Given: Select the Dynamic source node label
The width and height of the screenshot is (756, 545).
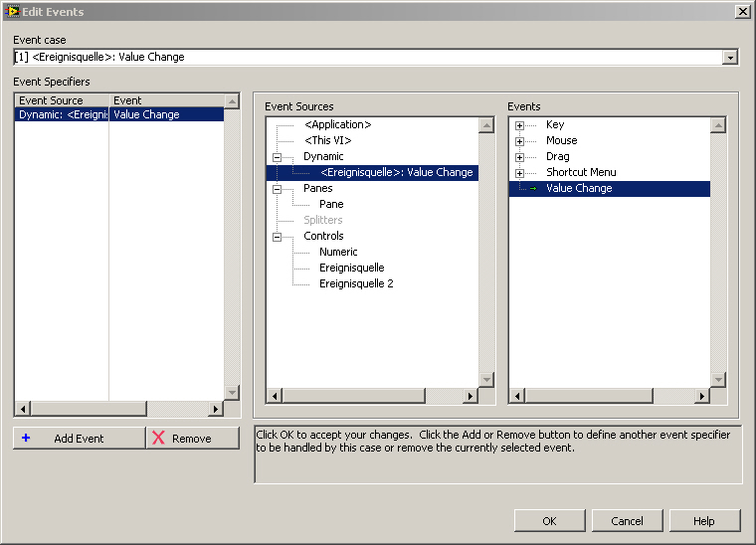Looking at the screenshot, I should (x=323, y=156).
